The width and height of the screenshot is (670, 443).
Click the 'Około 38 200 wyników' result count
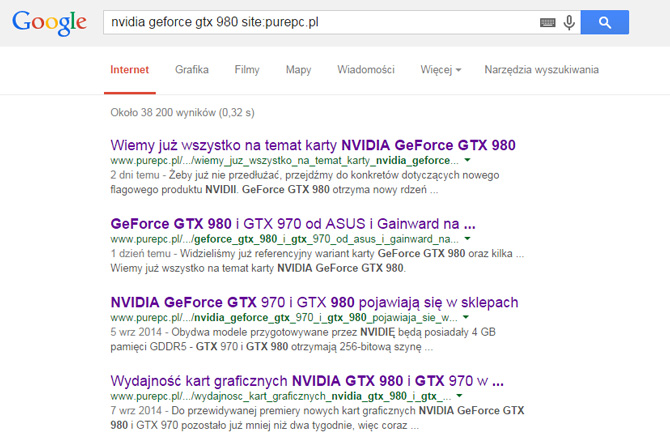pos(182,113)
